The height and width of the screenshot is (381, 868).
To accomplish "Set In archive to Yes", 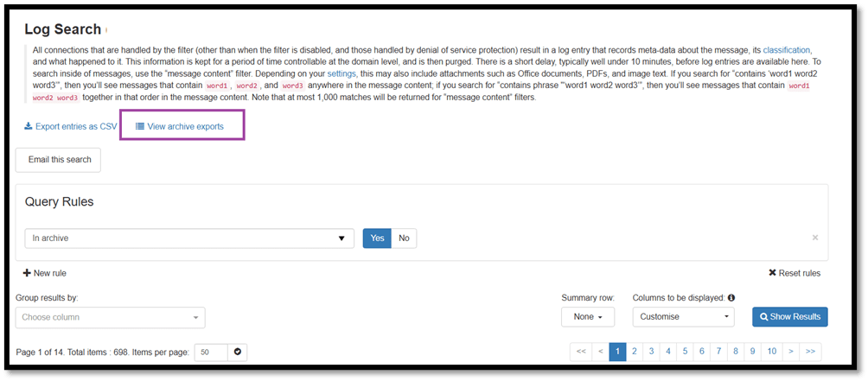I will (x=377, y=238).
